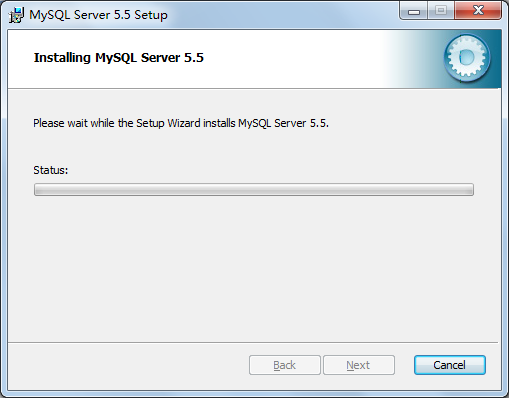This screenshot has height=398, width=509.
Task: Click the 'Please wait while the Setup Wizard' message
Action: coord(181,123)
